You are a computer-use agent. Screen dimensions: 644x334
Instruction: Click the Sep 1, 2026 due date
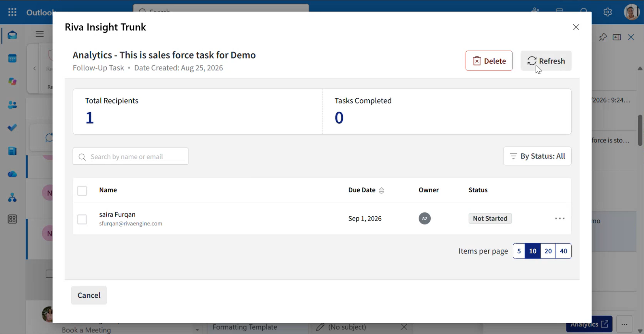[365, 219]
